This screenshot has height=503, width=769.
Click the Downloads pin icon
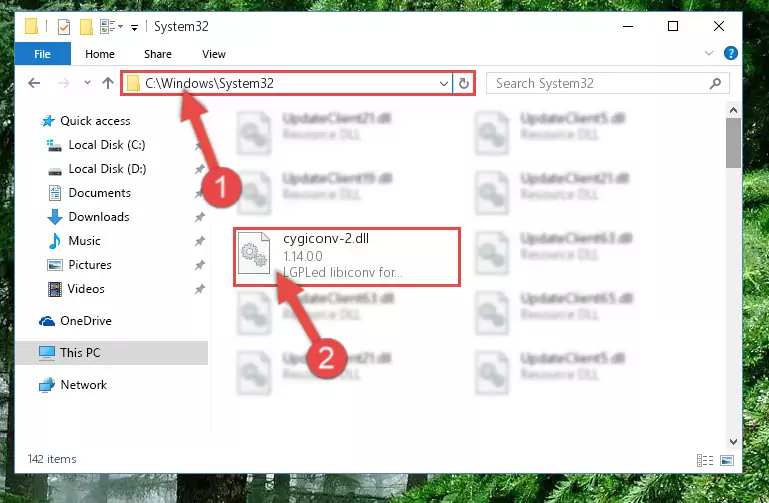point(200,217)
